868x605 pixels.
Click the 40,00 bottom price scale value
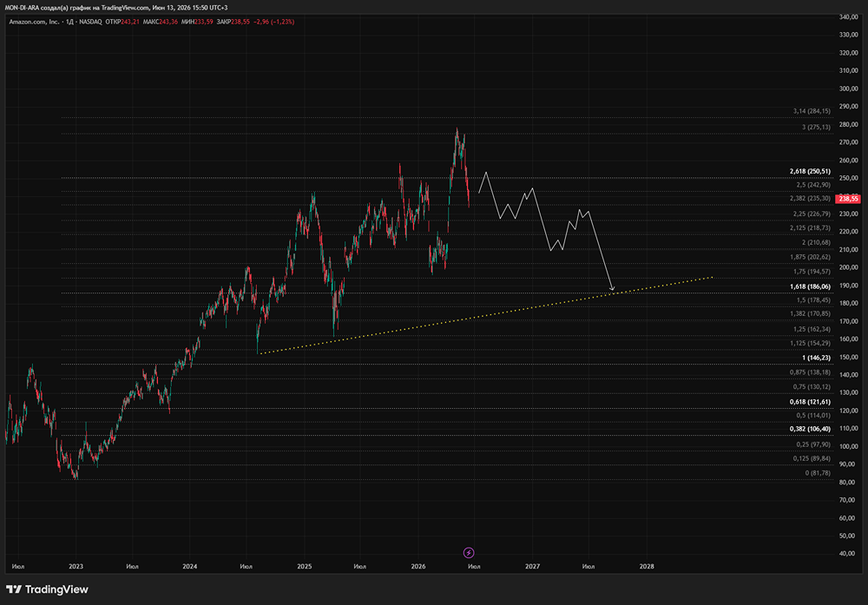847,554
